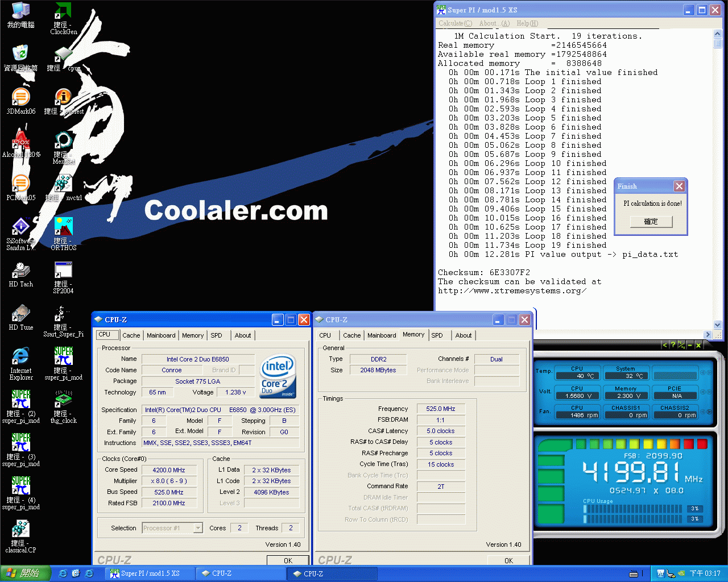Image resolution: width=728 pixels, height=582 pixels.
Task: Select the SP2004 shortcut icon
Action: pos(64,277)
